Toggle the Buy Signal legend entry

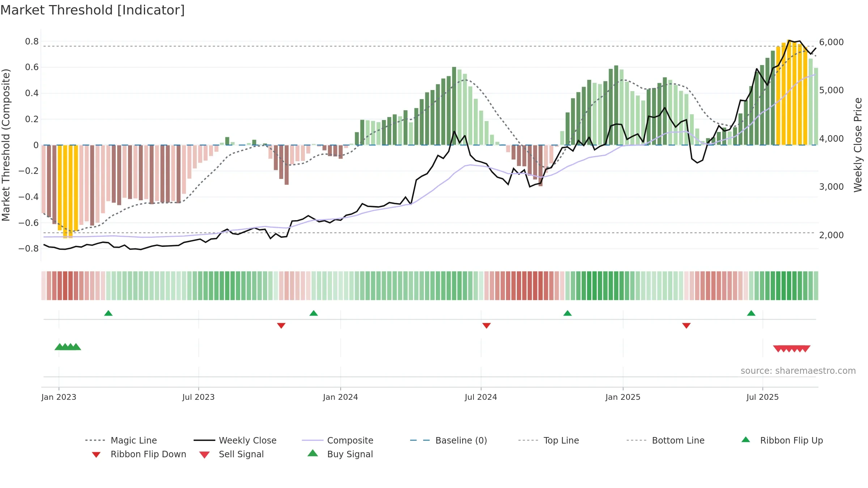[340, 454]
